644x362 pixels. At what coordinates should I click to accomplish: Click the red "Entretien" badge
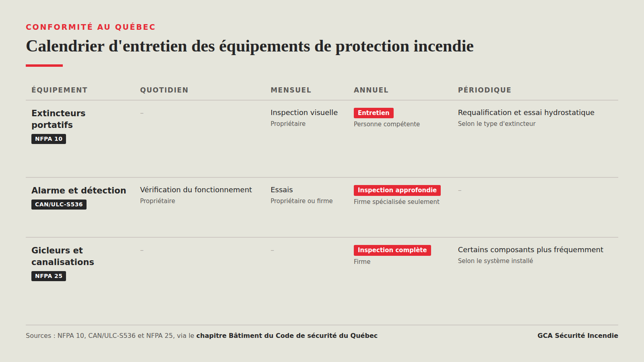click(x=374, y=113)
